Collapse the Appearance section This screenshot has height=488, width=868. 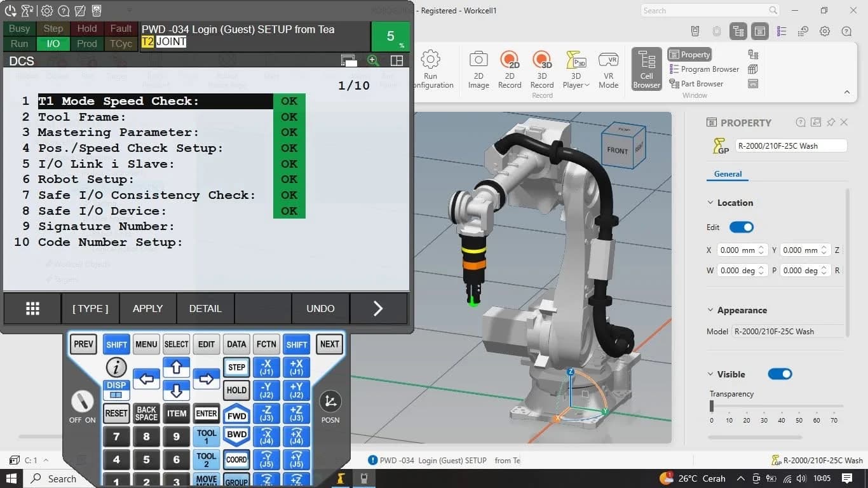(710, 310)
